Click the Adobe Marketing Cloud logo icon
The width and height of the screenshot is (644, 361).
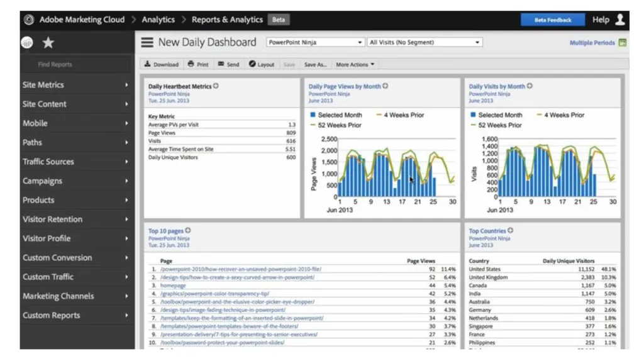point(29,19)
